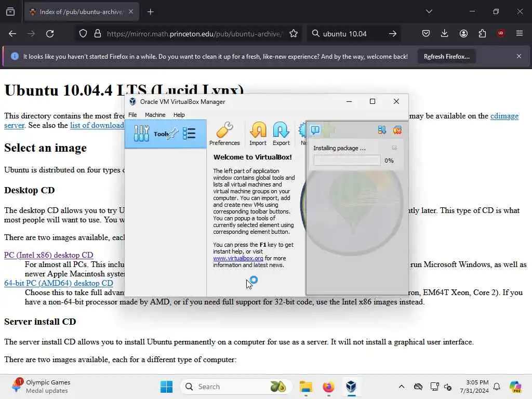Dismiss the Firefox refresh notification bar

519,56
